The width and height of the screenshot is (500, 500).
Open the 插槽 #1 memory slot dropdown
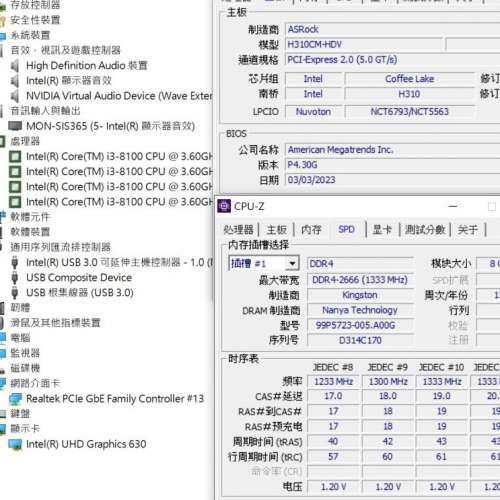point(292,264)
